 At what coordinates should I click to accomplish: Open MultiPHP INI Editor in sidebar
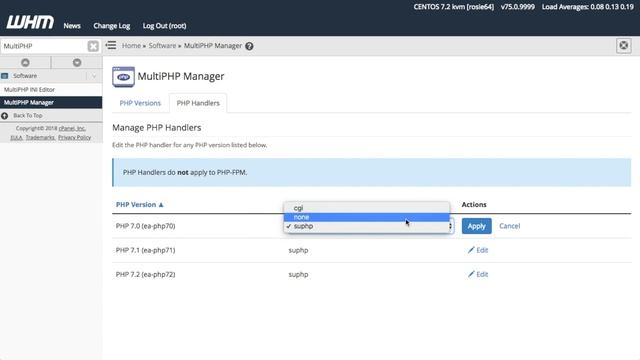pos(29,89)
